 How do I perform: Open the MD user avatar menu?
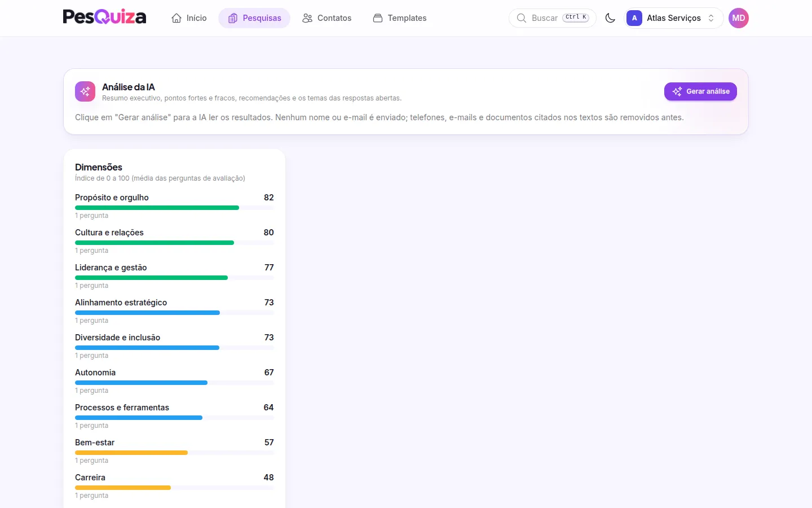point(739,18)
